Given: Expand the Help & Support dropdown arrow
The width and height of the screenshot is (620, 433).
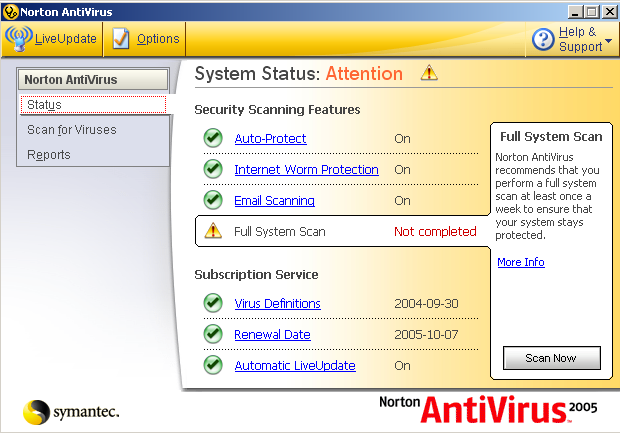Looking at the screenshot, I should click(609, 41).
